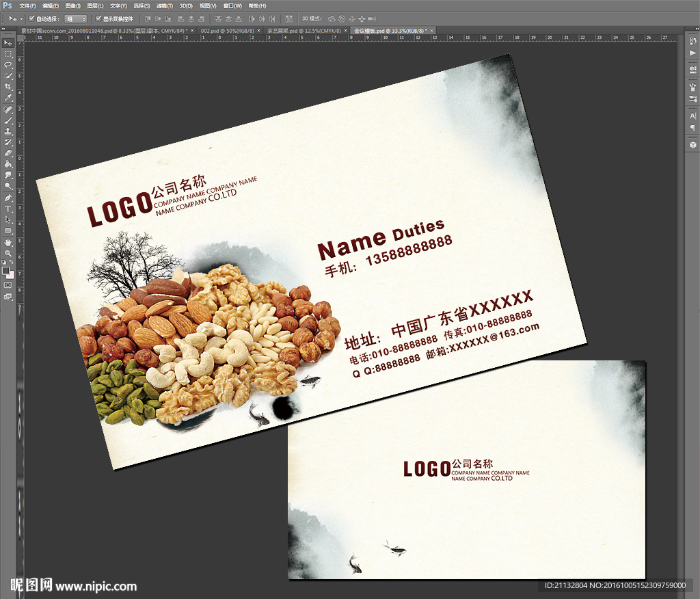Reset default foreground/background colors

(4, 262)
